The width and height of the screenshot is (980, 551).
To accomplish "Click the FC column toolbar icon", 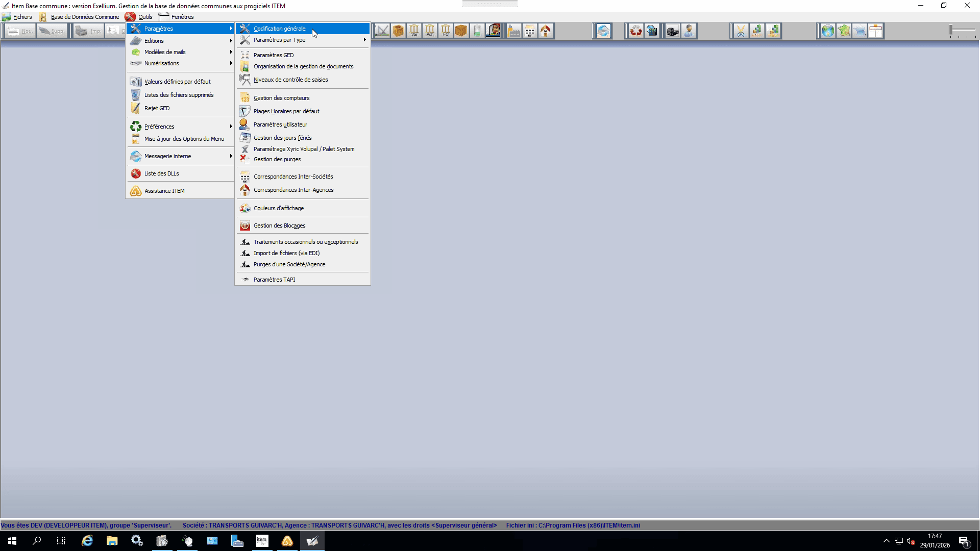I will click(446, 31).
